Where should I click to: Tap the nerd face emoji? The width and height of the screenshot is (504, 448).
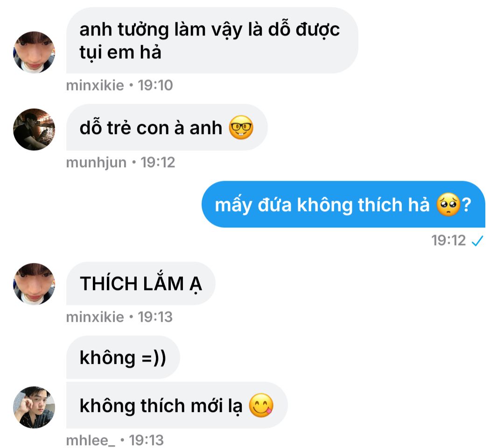tap(241, 128)
